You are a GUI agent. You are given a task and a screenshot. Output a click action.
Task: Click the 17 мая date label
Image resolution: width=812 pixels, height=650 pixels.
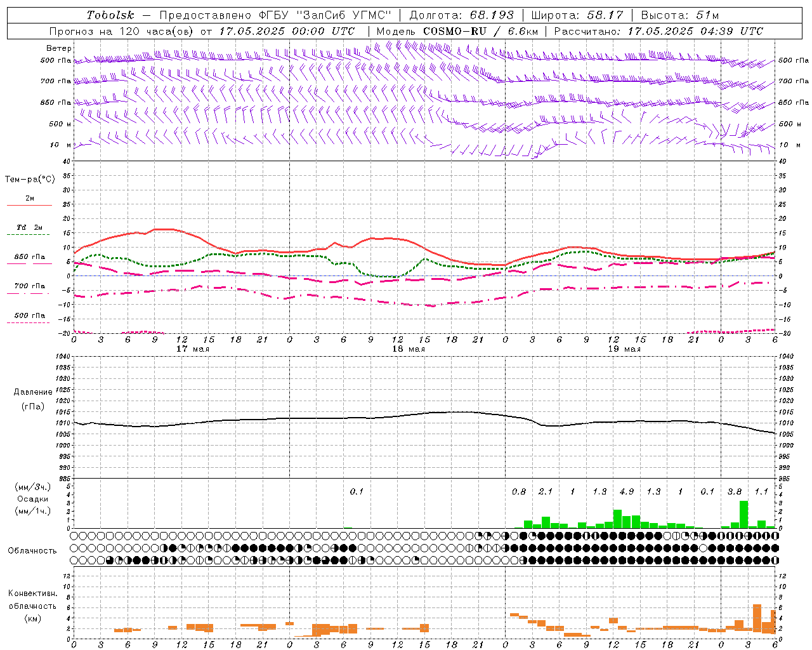(192, 349)
